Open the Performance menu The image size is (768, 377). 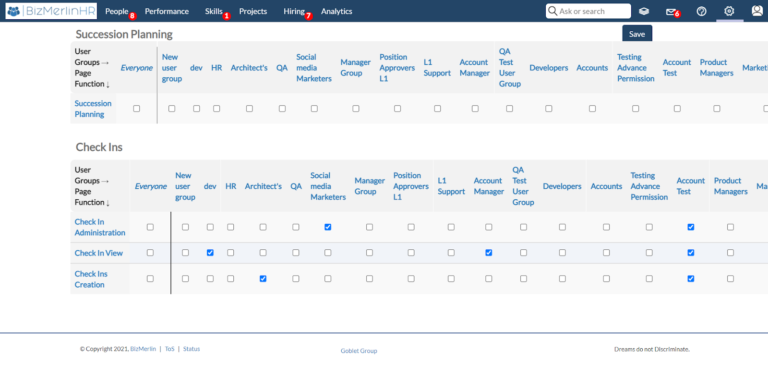[167, 11]
